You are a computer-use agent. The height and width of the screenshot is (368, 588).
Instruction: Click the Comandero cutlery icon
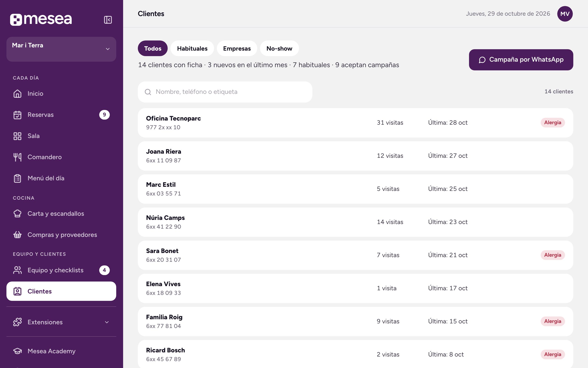pos(17,157)
